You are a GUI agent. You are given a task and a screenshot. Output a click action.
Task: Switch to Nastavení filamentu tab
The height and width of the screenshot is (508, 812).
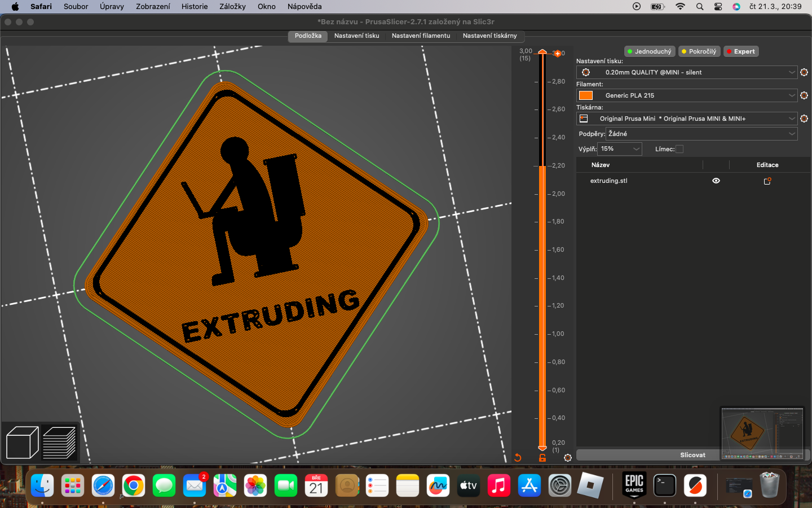(421, 36)
